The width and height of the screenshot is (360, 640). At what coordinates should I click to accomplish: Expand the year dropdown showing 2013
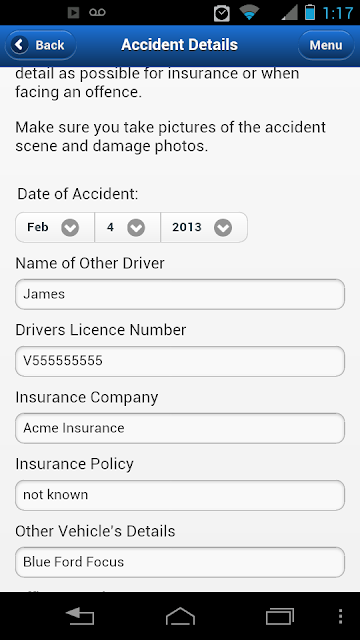tap(204, 227)
